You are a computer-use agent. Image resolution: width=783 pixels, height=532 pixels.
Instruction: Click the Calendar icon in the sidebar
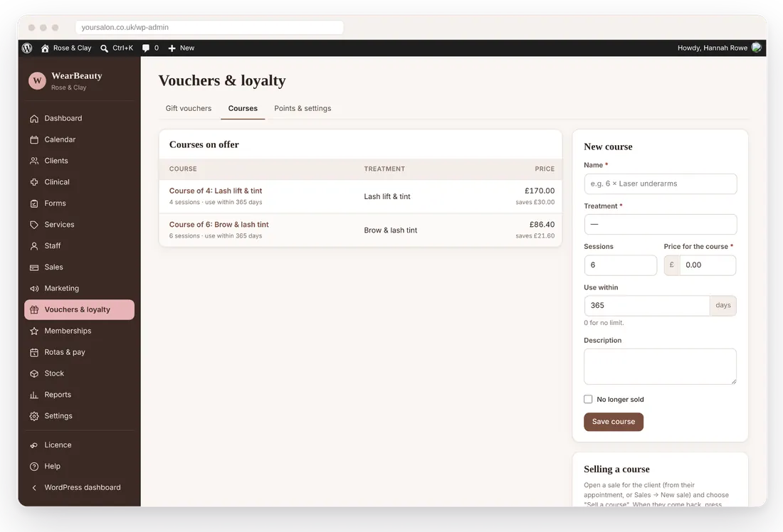click(x=34, y=139)
